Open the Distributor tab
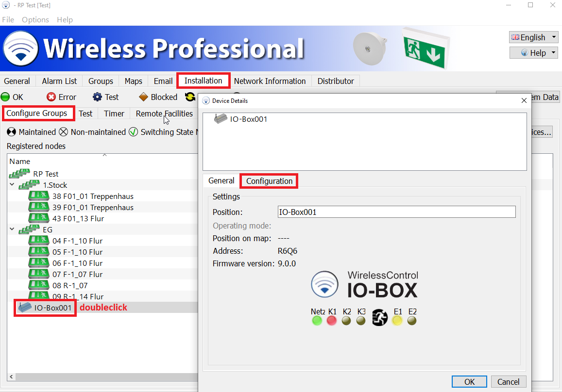The height and width of the screenshot is (392, 562). [336, 82]
